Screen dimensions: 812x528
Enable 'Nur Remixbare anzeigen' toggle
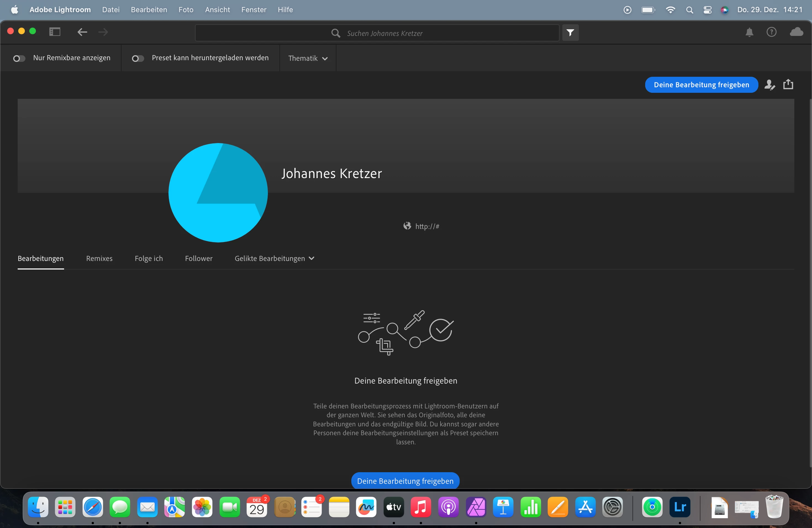[19, 59]
